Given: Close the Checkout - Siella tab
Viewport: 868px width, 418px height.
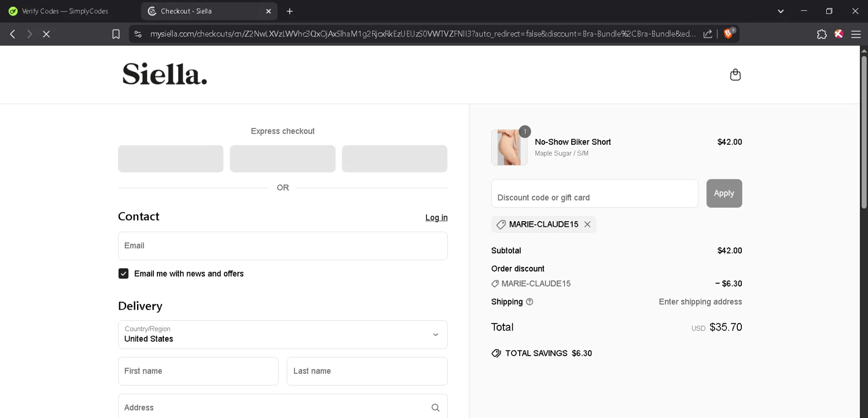Looking at the screenshot, I should [269, 11].
